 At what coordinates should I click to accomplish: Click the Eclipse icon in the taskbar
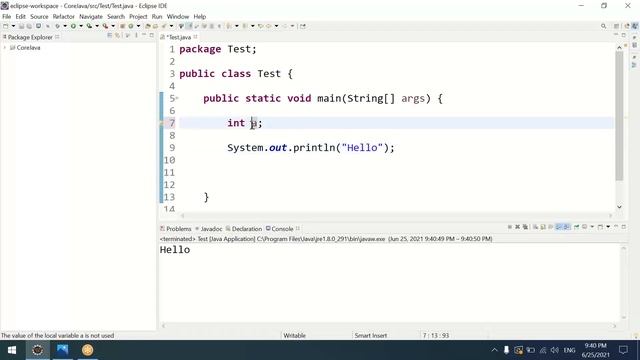pyautogui.click(x=38, y=350)
